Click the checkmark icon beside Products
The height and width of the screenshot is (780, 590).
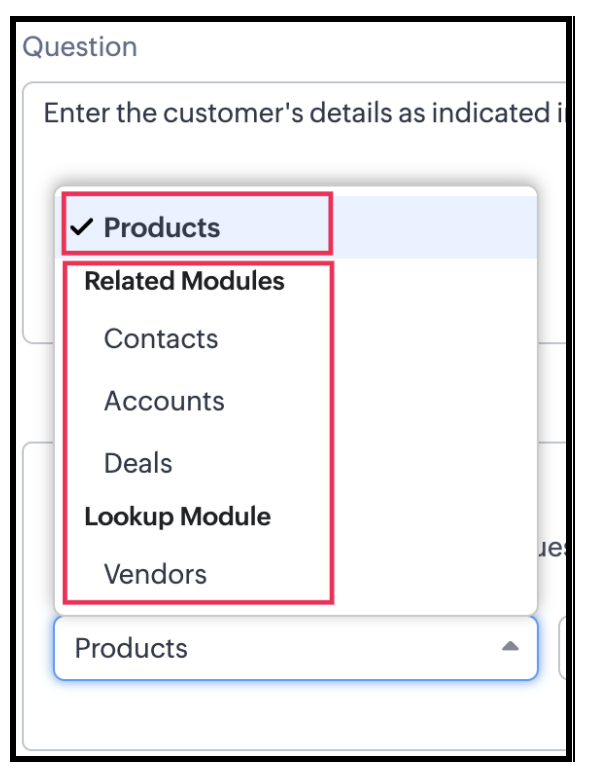click(82, 227)
